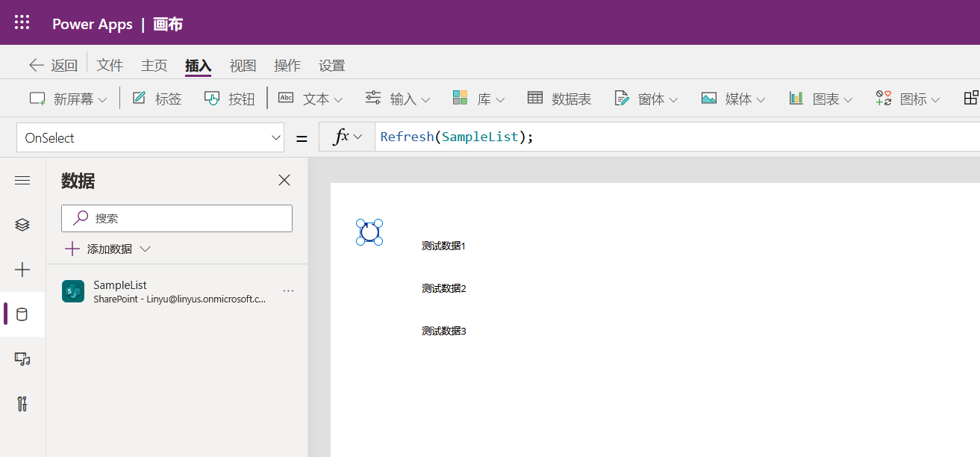Expand the 窗体 dropdown chevron
Image resolution: width=980 pixels, height=457 pixels.
[x=673, y=99]
